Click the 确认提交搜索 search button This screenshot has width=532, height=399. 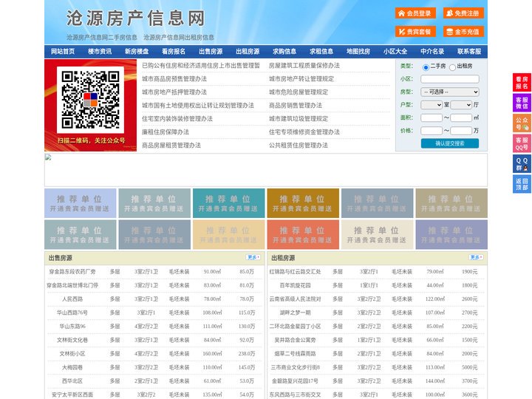click(x=450, y=143)
